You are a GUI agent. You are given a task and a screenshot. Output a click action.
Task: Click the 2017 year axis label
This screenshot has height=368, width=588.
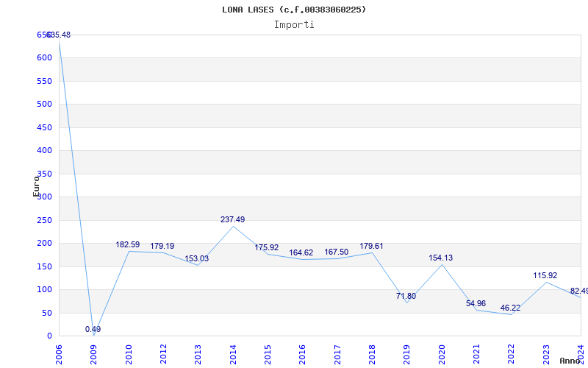[x=337, y=355]
